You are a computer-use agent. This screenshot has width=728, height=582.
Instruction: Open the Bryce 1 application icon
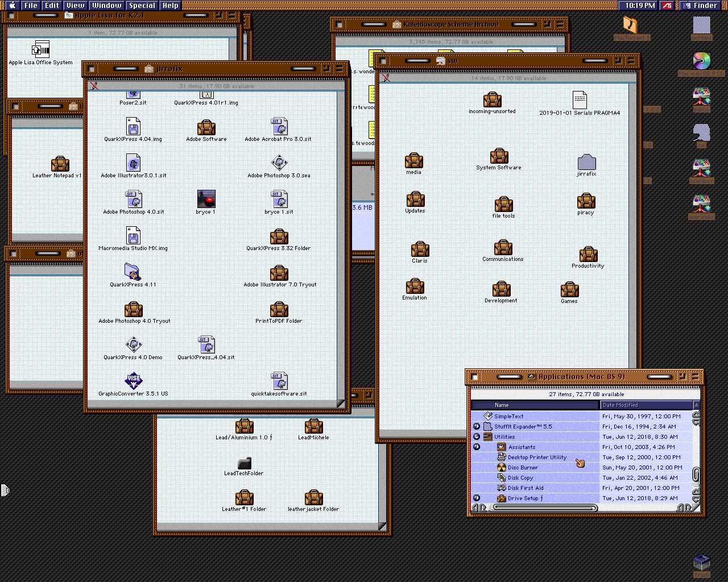206,199
